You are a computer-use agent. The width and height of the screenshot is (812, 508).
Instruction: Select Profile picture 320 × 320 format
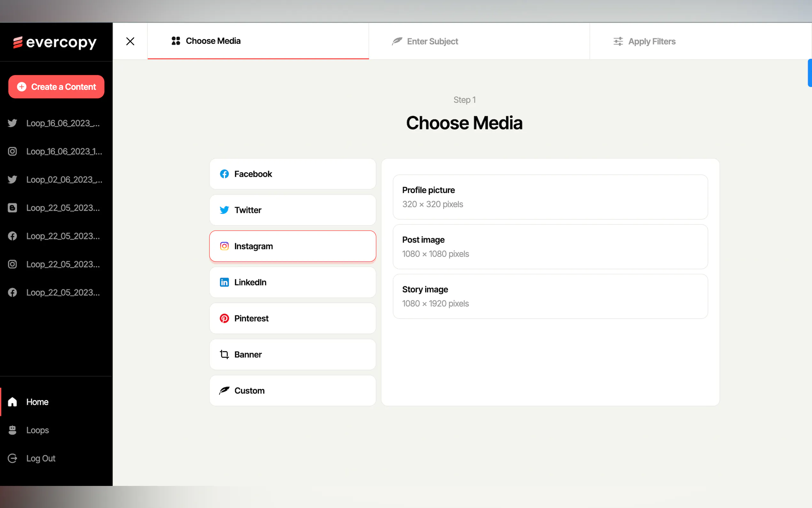click(x=550, y=197)
